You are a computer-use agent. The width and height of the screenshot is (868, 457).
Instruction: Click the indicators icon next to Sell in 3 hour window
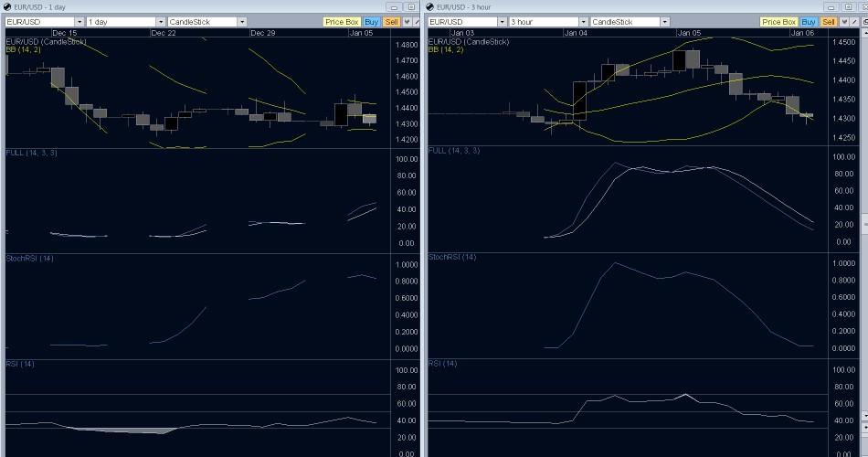(x=843, y=22)
